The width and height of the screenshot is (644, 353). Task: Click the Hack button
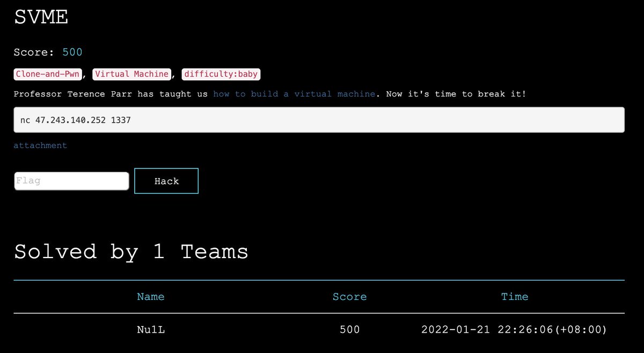(x=166, y=181)
